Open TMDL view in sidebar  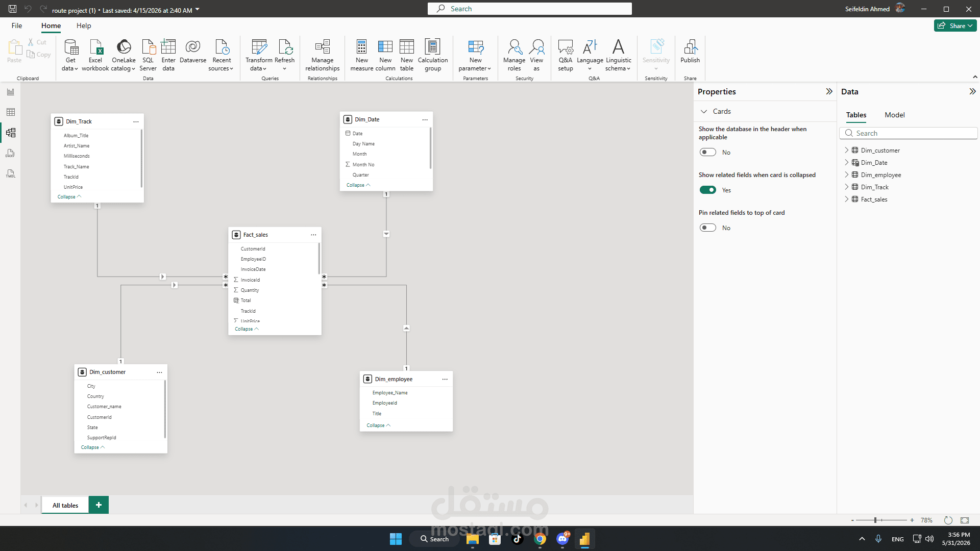[x=11, y=173]
